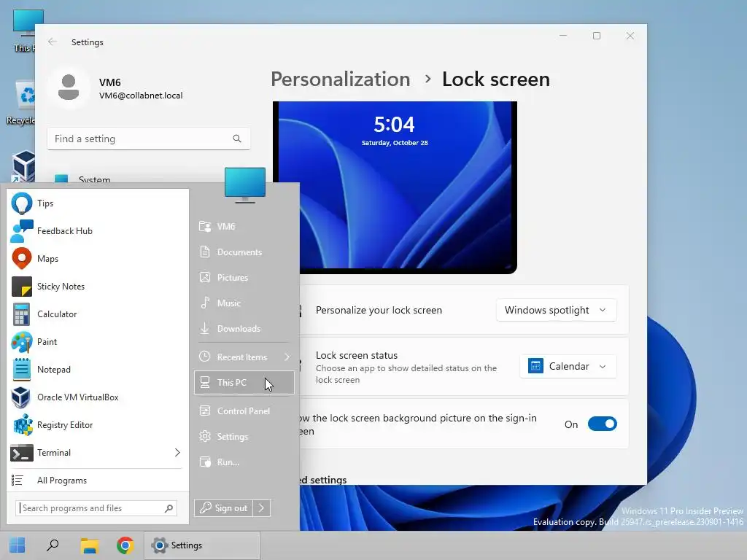Open Calculator from the programs list
The height and width of the screenshot is (560, 747).
97,314
